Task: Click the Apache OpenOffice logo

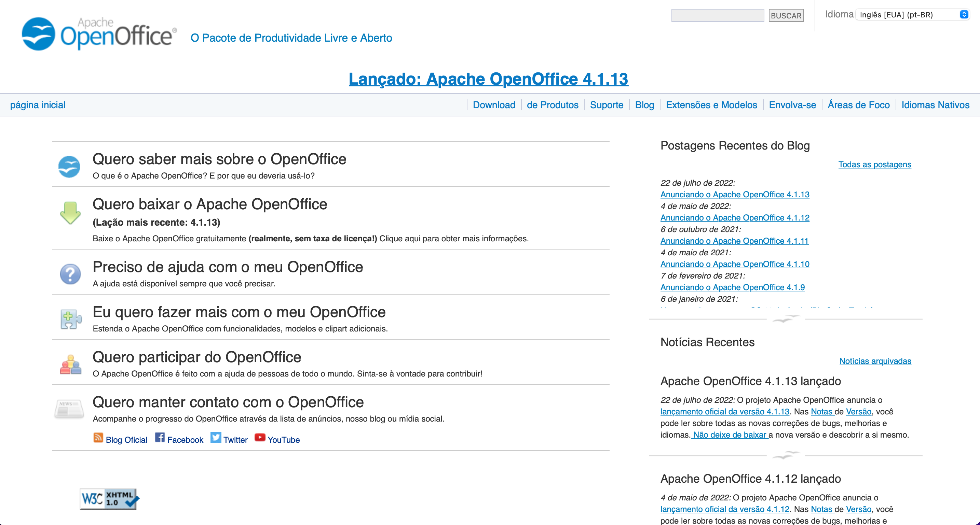Action: [99, 33]
